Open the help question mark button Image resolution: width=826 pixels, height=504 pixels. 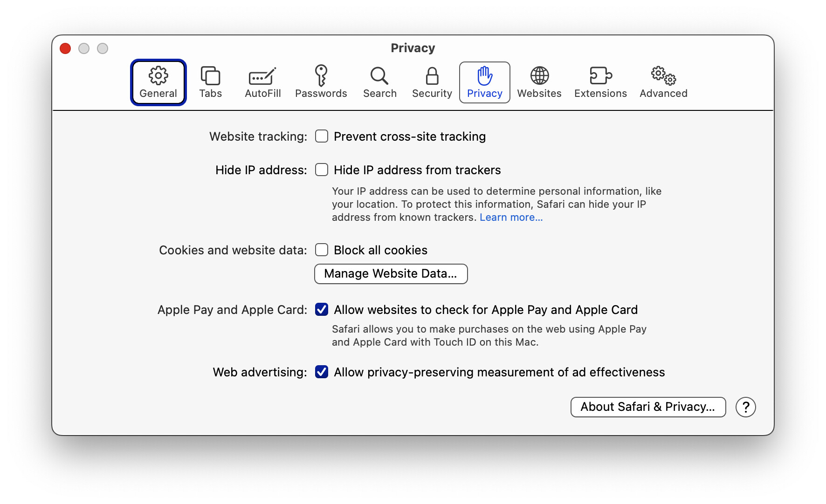745,407
